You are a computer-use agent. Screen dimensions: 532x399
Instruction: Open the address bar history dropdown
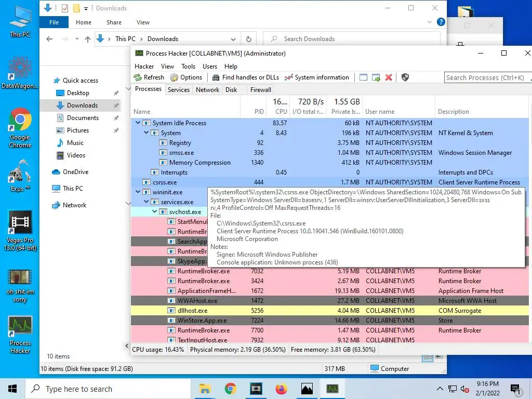tap(233, 39)
